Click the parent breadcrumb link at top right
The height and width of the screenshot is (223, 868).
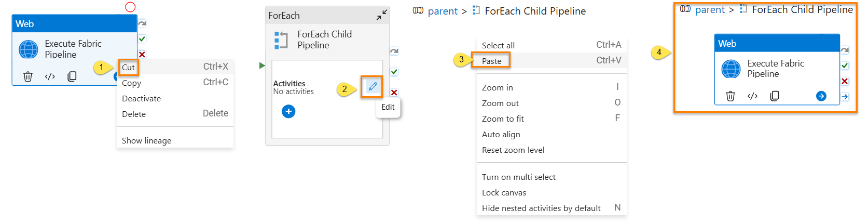click(x=710, y=9)
